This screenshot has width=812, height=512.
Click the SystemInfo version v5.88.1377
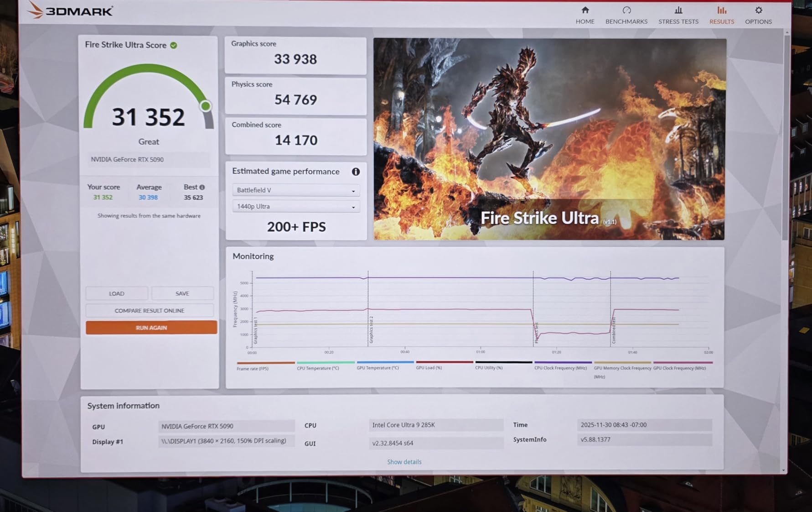coord(644,439)
